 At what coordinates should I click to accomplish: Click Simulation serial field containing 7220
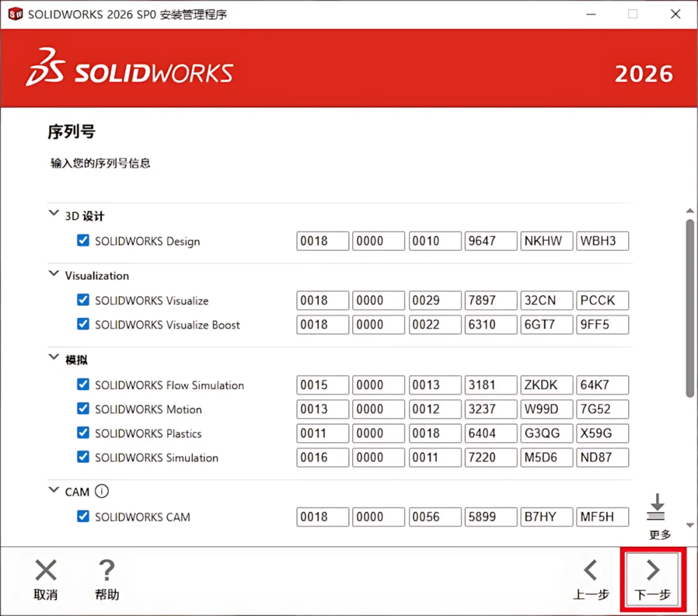tap(491, 458)
